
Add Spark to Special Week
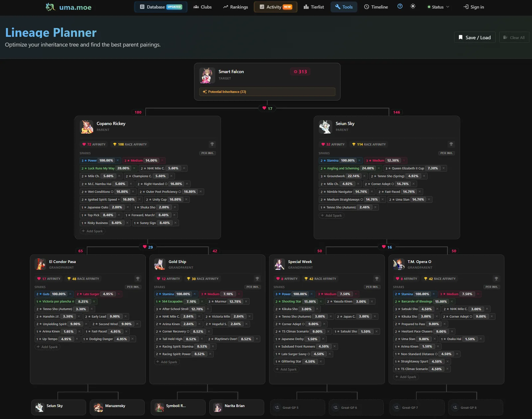[286, 369]
